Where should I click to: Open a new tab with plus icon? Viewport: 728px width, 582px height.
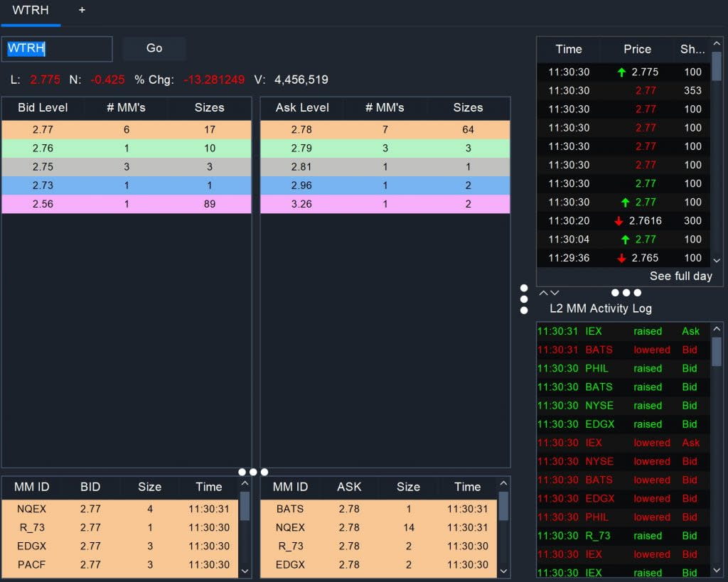(x=82, y=10)
